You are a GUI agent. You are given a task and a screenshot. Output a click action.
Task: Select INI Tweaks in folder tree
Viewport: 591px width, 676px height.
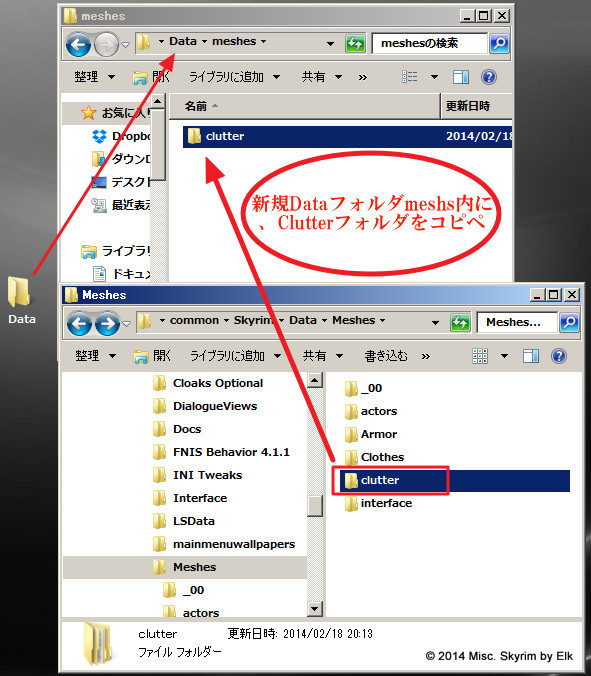[197, 475]
